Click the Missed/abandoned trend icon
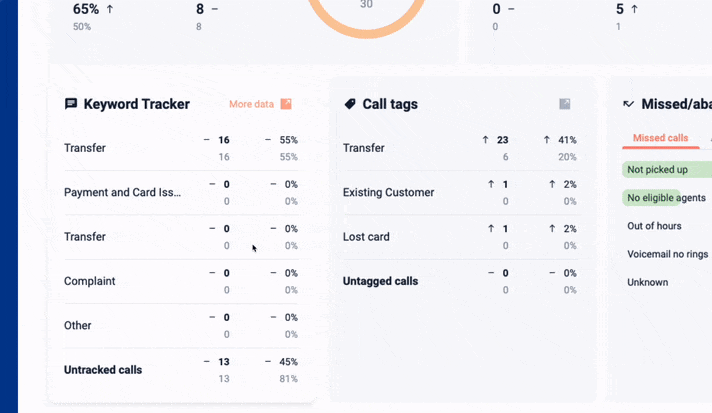The image size is (712, 413). [629, 104]
